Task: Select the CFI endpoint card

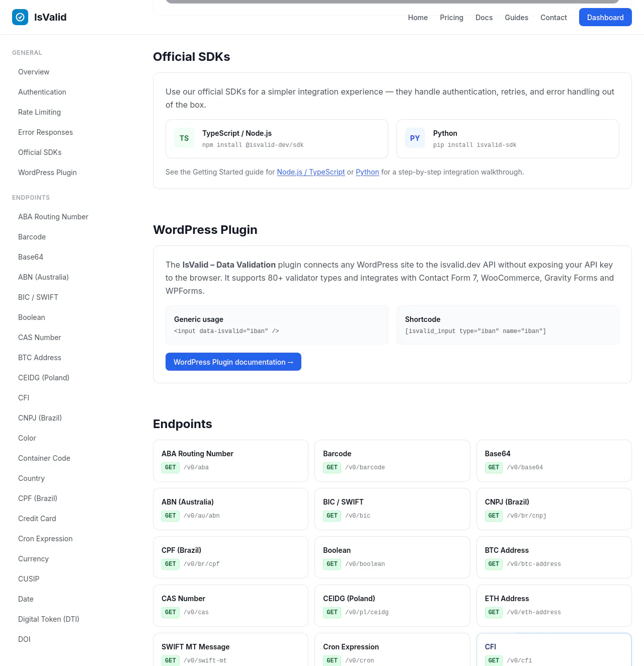Action: [x=554, y=650]
